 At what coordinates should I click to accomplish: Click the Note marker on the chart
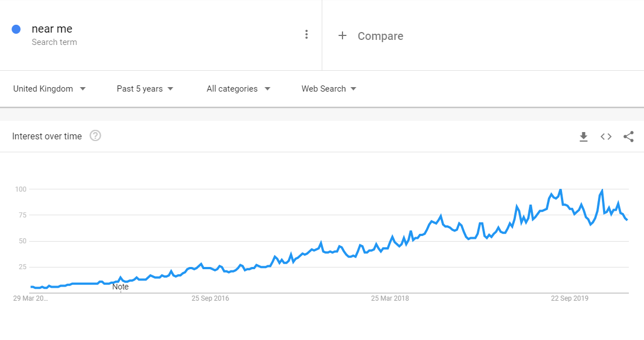(120, 287)
